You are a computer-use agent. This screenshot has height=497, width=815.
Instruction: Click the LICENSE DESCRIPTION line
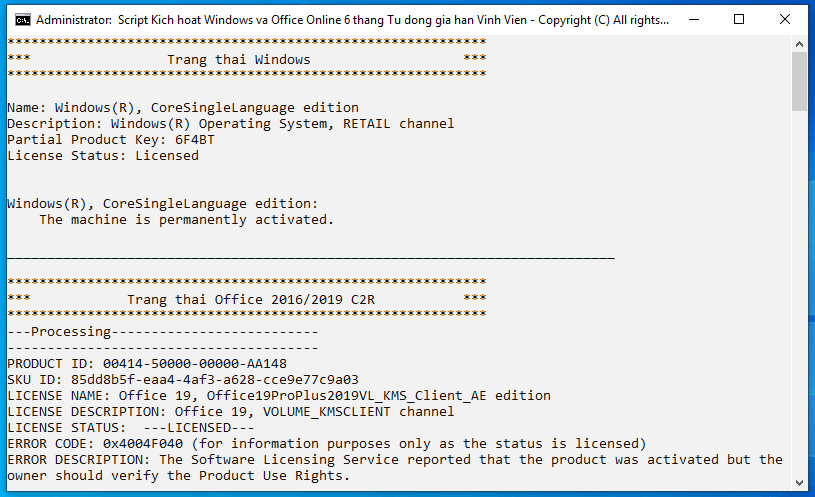[230, 411]
